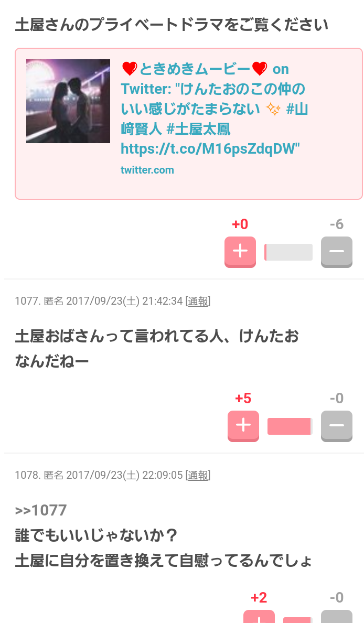This screenshot has height=623, width=364.
Task: Click the +5 vote count
Action: point(243,398)
